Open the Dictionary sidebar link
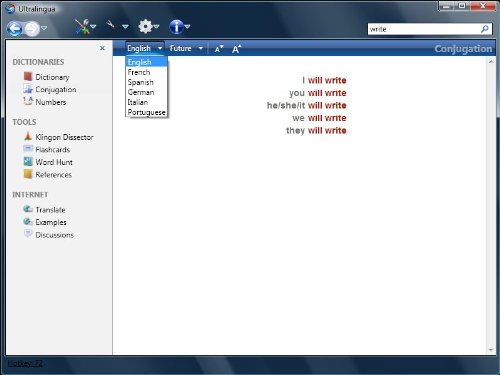500x375 pixels. 52,77
